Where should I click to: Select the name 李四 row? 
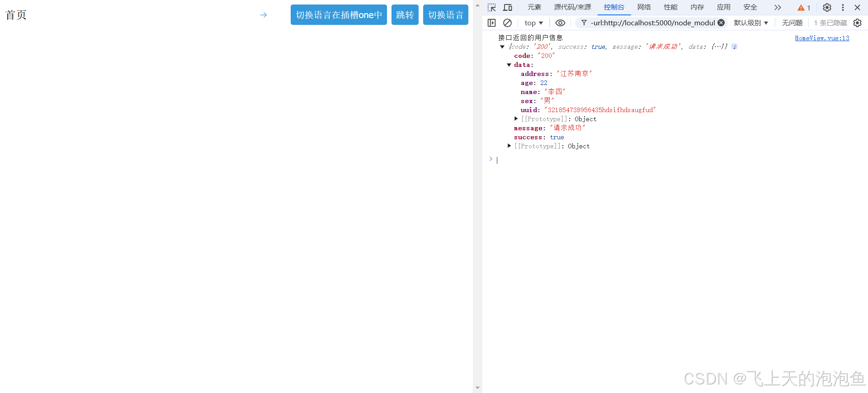pyautogui.click(x=543, y=92)
